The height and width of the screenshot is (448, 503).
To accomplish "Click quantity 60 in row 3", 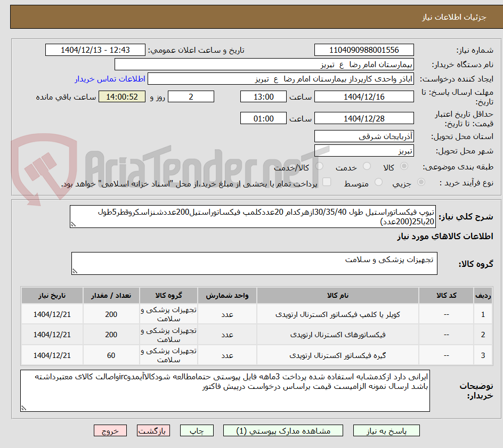I will click(111, 355).
